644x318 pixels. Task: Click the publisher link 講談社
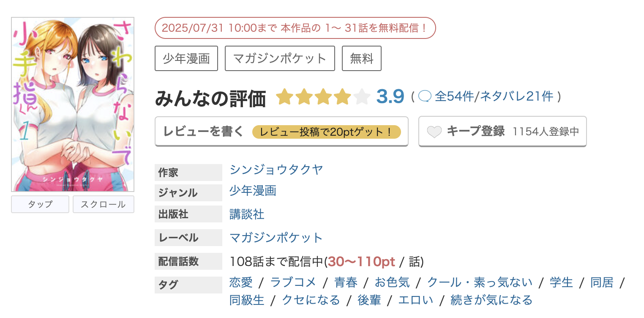click(x=246, y=214)
